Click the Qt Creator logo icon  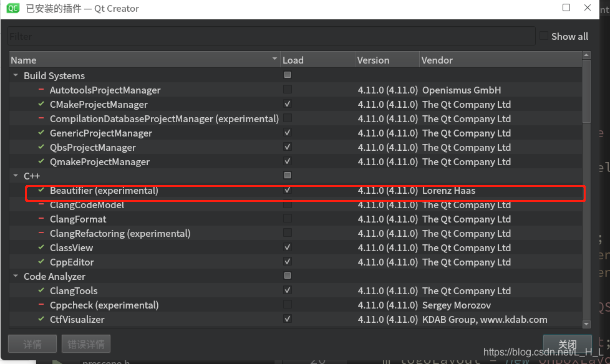click(x=13, y=8)
